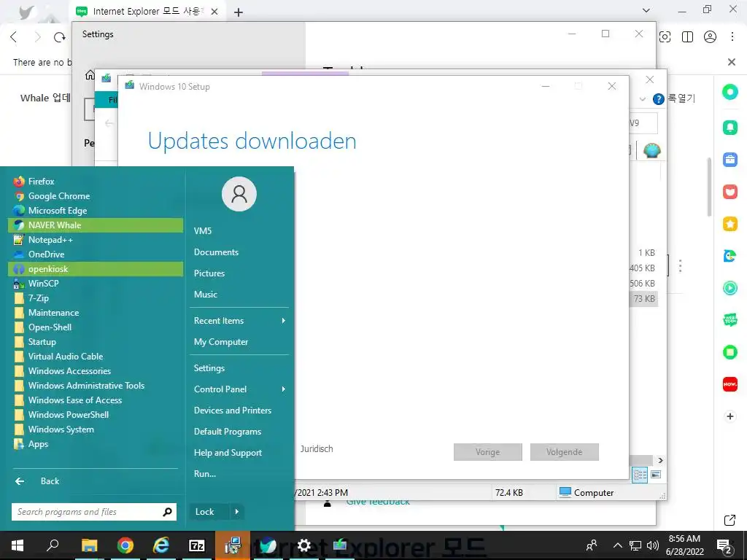Launch openkiosk from start menu
The image size is (747, 560).
pyautogui.click(x=96, y=269)
